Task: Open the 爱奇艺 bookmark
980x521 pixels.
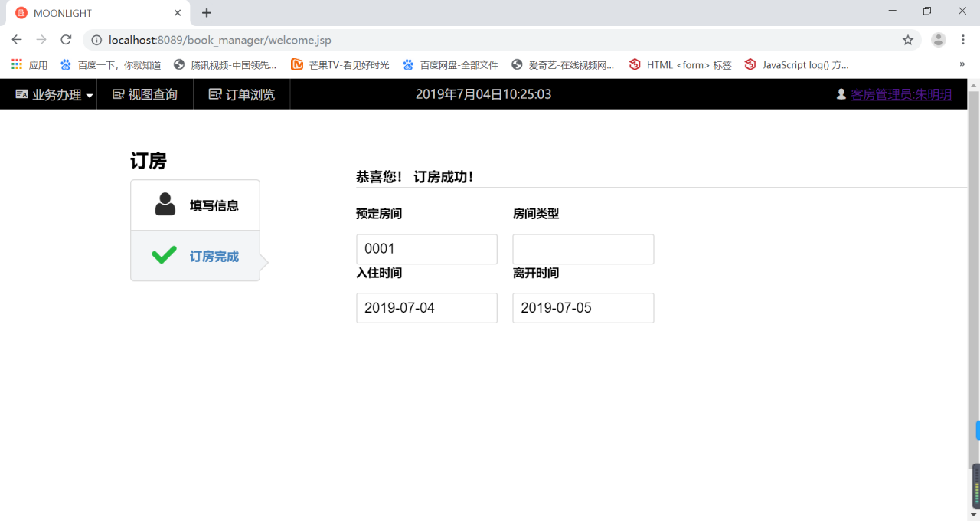Action: coord(563,65)
